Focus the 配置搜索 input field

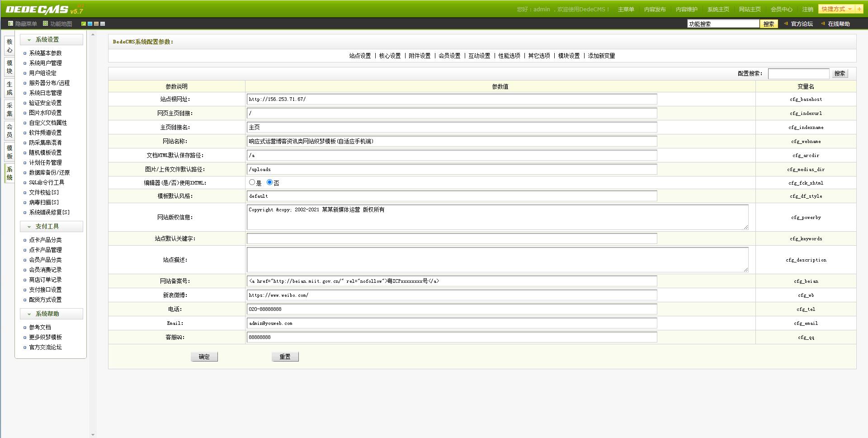[x=798, y=73]
